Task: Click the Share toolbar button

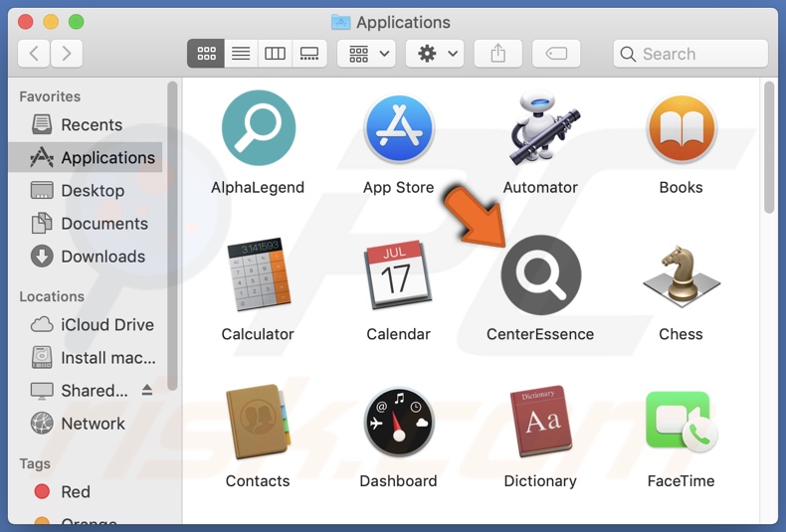Action: click(498, 53)
